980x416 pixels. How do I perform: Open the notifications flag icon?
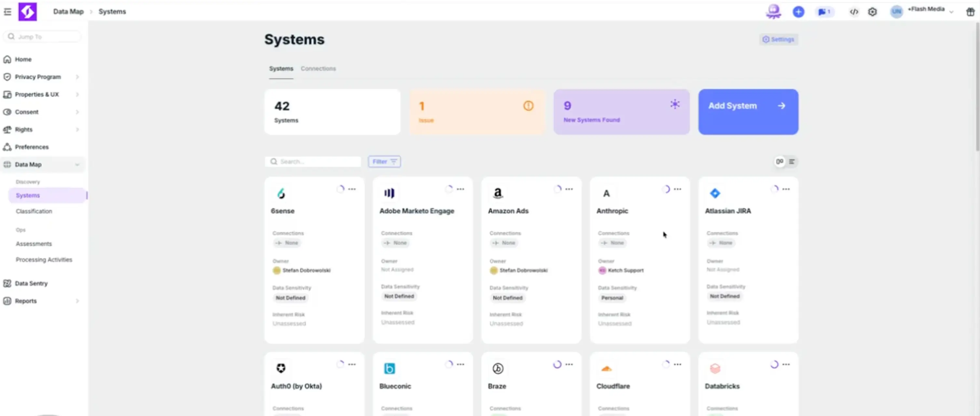click(x=824, y=12)
